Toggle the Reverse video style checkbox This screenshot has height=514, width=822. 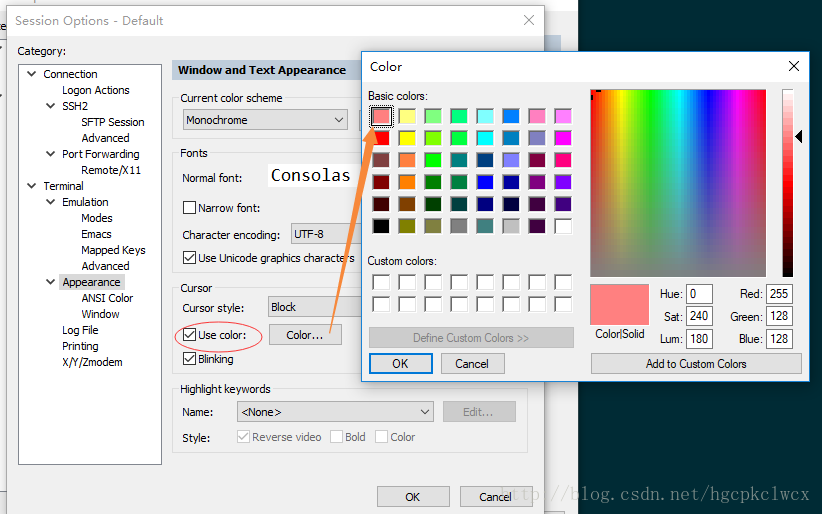pos(243,437)
